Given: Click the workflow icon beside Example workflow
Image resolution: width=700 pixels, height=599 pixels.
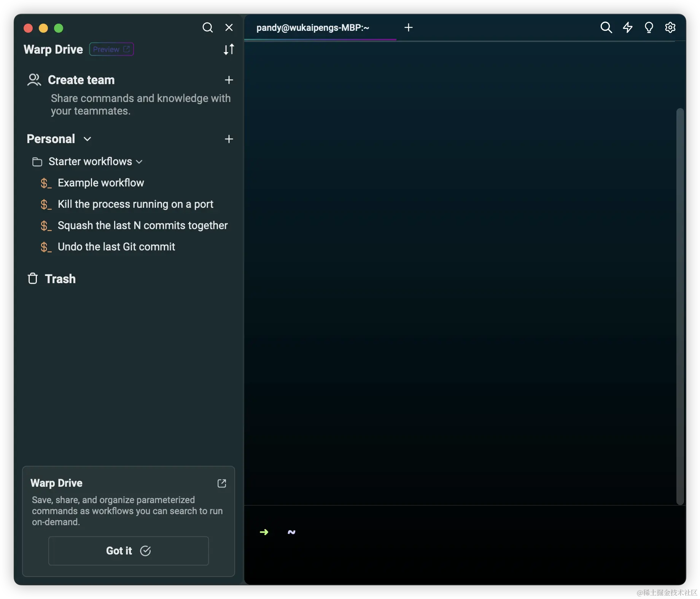Looking at the screenshot, I should pyautogui.click(x=46, y=183).
